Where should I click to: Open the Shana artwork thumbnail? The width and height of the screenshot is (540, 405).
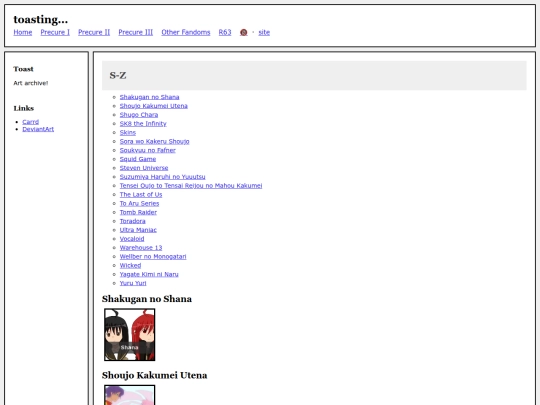pos(130,335)
